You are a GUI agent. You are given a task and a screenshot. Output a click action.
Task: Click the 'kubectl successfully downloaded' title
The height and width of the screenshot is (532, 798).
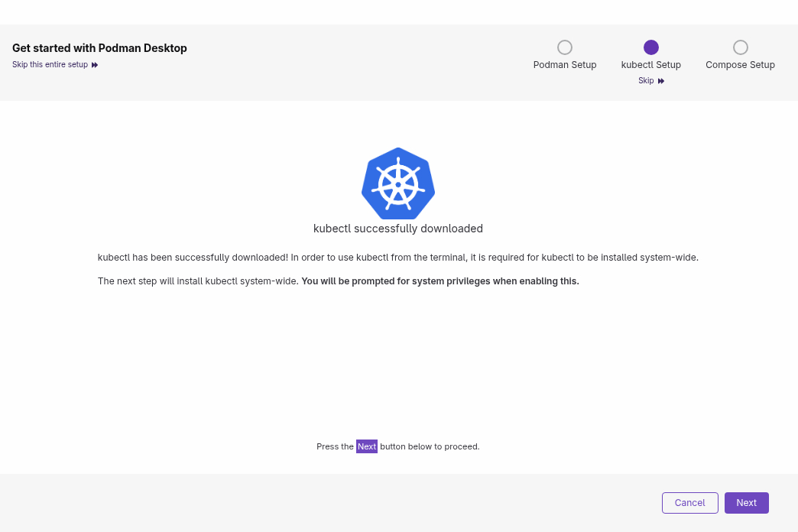(x=397, y=229)
